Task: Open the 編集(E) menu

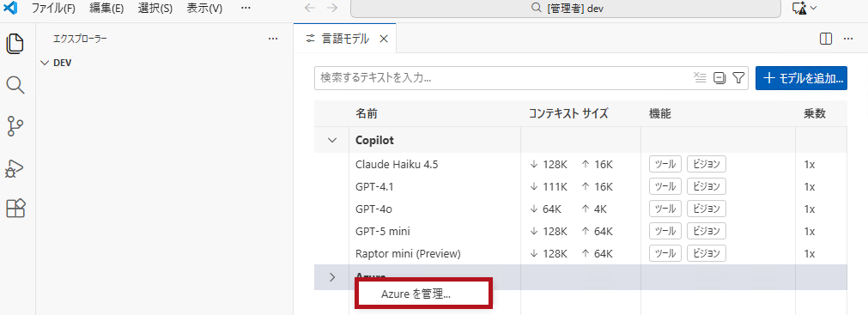Action: 106,9
